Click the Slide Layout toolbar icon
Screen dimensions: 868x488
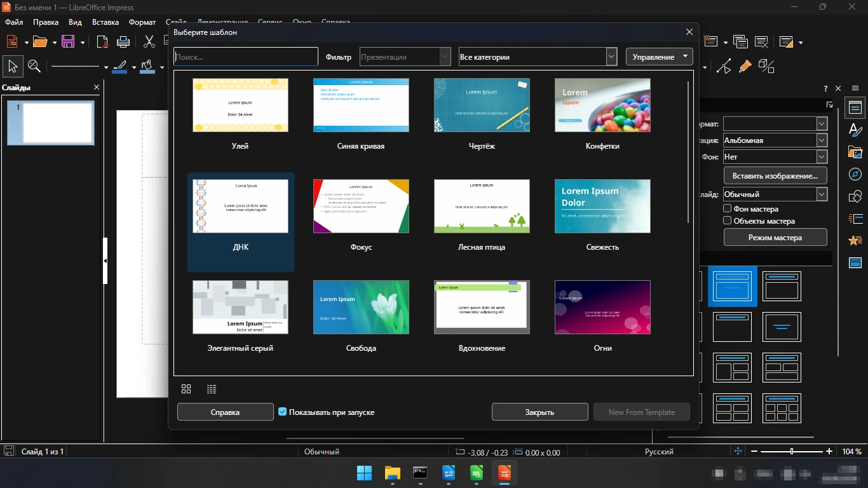click(x=787, y=42)
